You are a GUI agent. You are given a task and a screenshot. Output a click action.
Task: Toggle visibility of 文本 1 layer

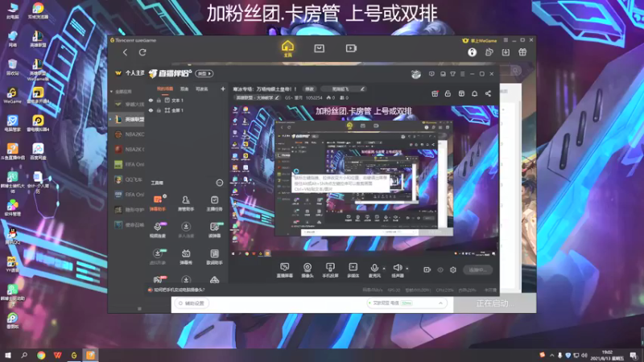point(151,100)
